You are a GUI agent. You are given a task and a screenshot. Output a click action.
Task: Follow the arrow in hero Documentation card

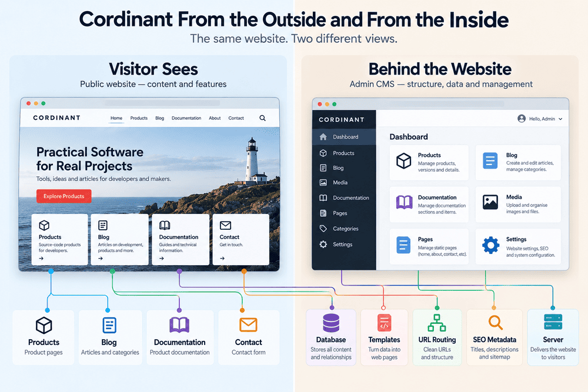(161, 258)
